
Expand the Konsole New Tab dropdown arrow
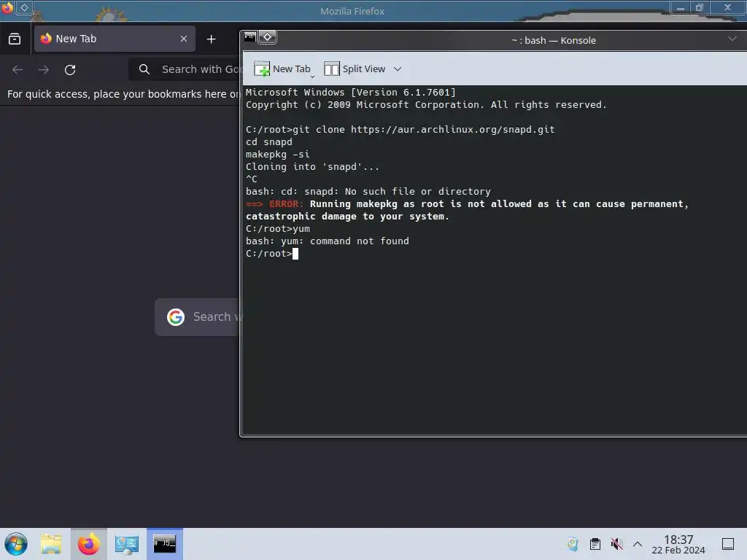click(x=312, y=76)
